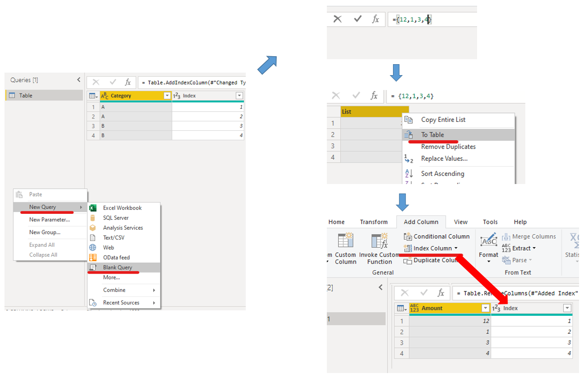Viewport: 588px width, 380px height.
Task: Choose SQL Server database icon
Action: (93, 218)
